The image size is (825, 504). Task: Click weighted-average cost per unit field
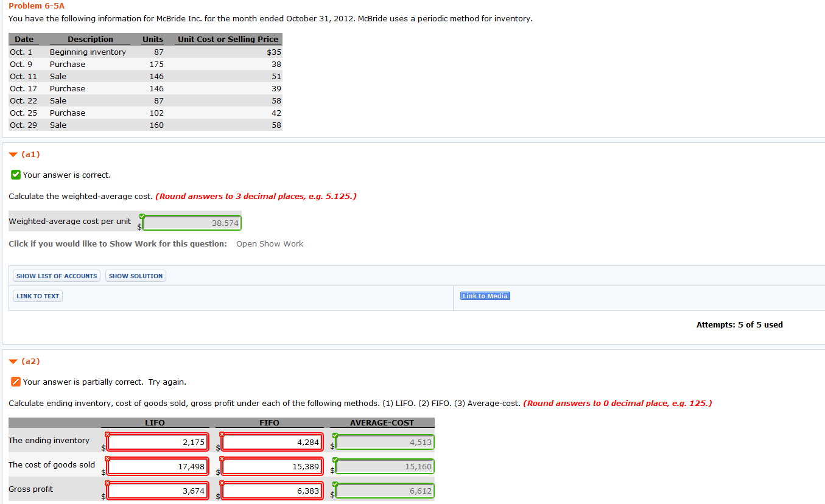[192, 223]
